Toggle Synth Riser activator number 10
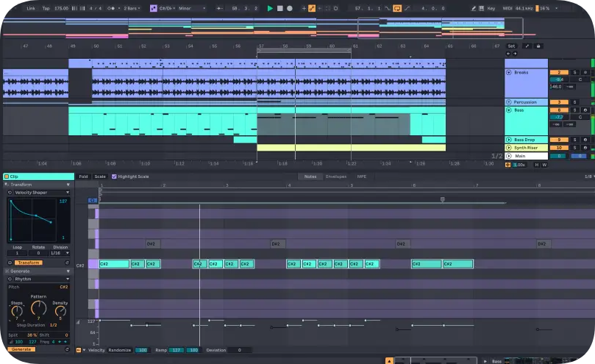The image size is (595, 364). click(x=559, y=148)
